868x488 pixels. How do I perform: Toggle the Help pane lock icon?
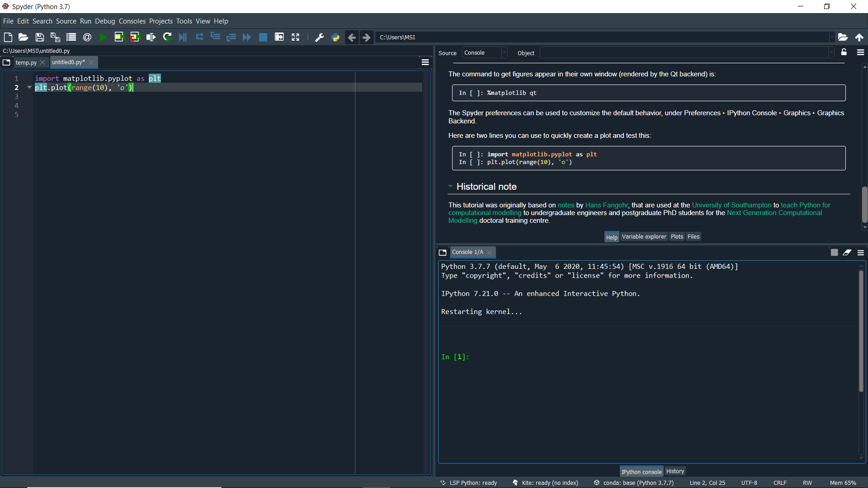844,52
